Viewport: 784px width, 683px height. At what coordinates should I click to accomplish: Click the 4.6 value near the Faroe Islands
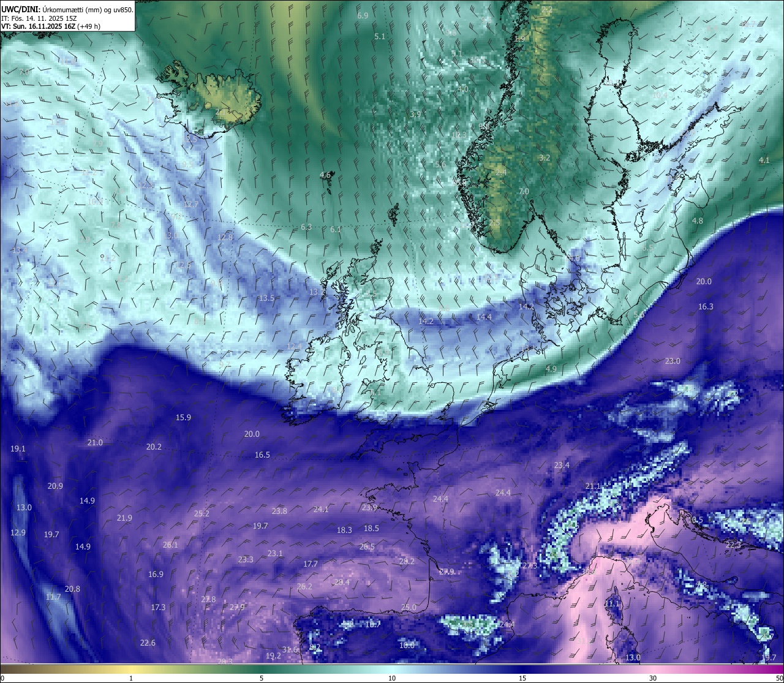tap(325, 175)
